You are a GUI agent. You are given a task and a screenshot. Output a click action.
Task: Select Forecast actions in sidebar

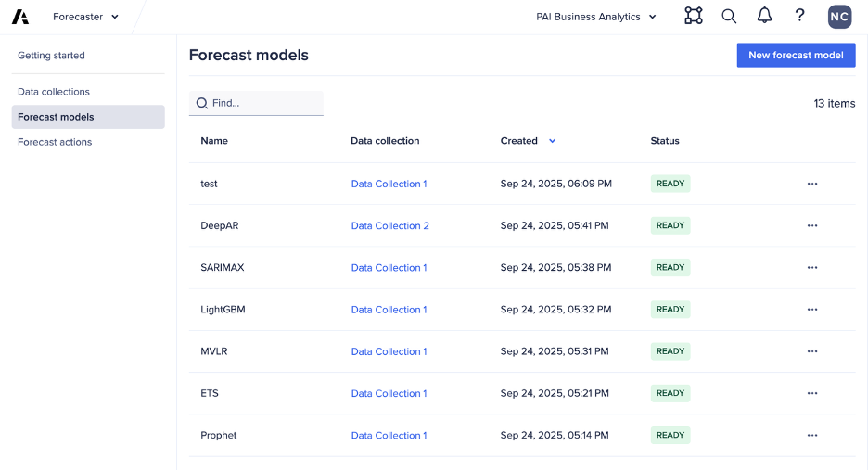[x=55, y=142]
